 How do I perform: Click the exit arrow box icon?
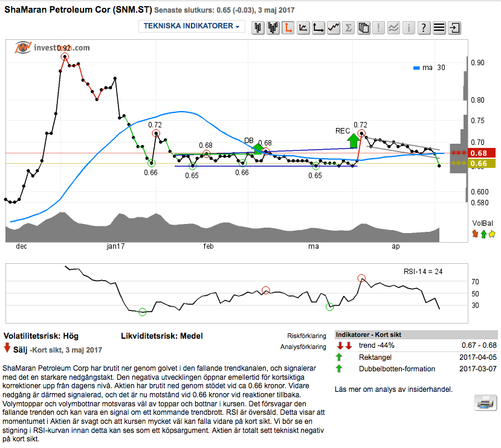click(x=454, y=28)
